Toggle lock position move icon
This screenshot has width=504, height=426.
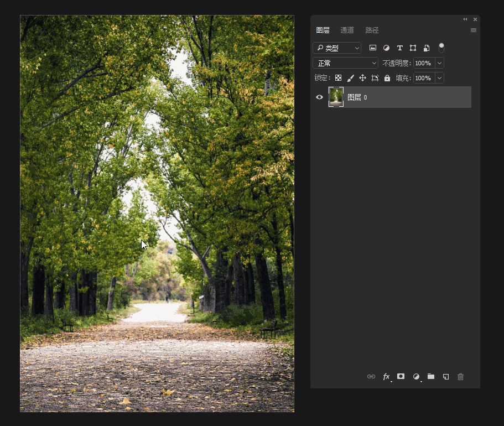point(362,78)
